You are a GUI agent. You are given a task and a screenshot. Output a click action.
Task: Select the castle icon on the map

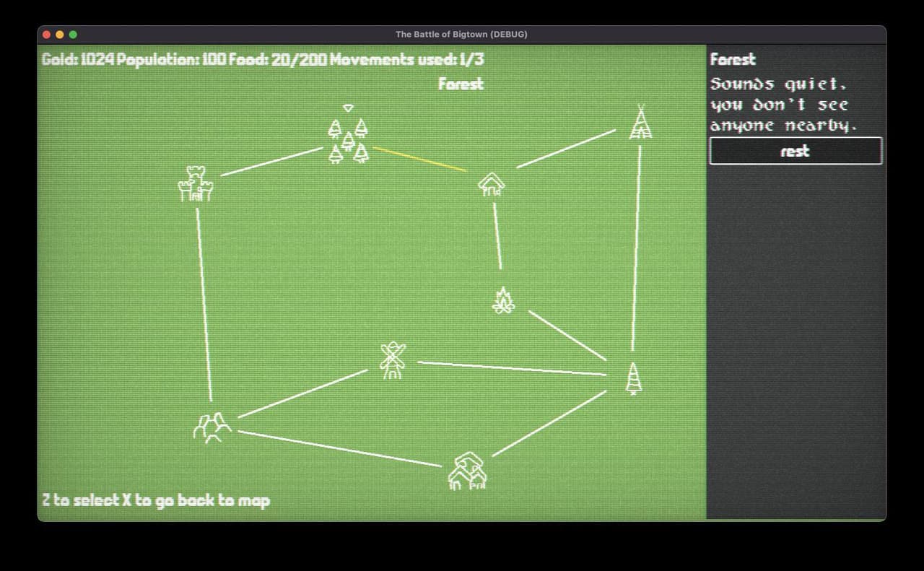(x=196, y=183)
